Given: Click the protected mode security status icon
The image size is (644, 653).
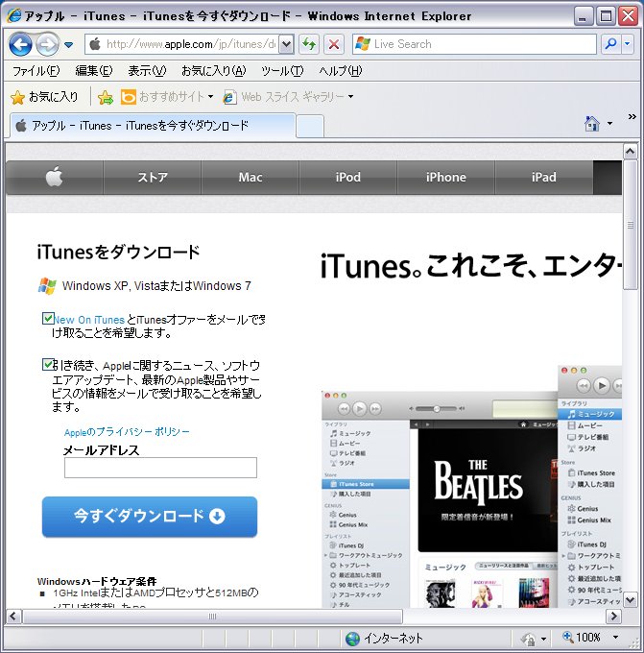Looking at the screenshot, I should tap(529, 639).
